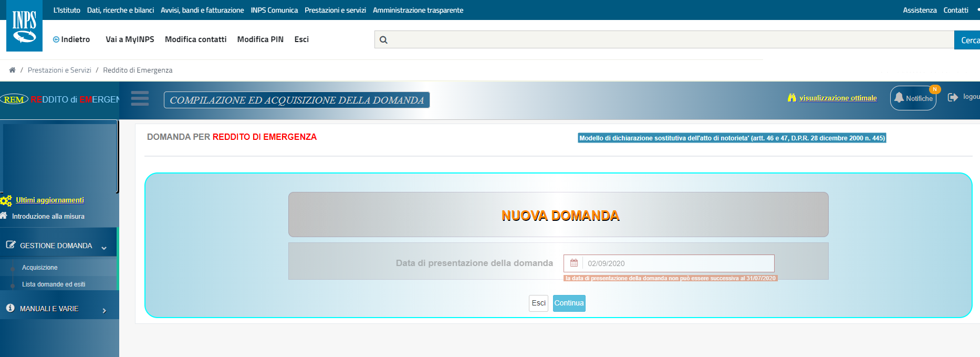Click the Notifiche bell icon

pos(899,98)
